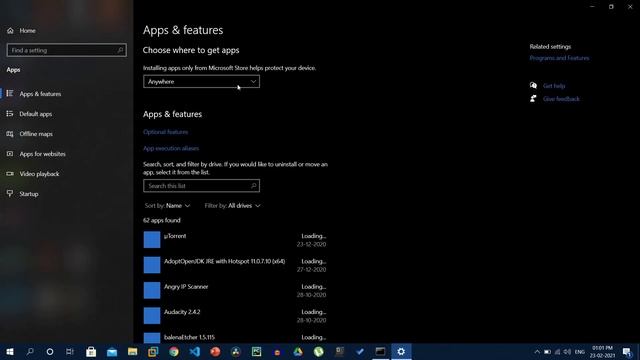640x360 pixels.
Task: Click the Give feedback link
Action: tap(561, 99)
